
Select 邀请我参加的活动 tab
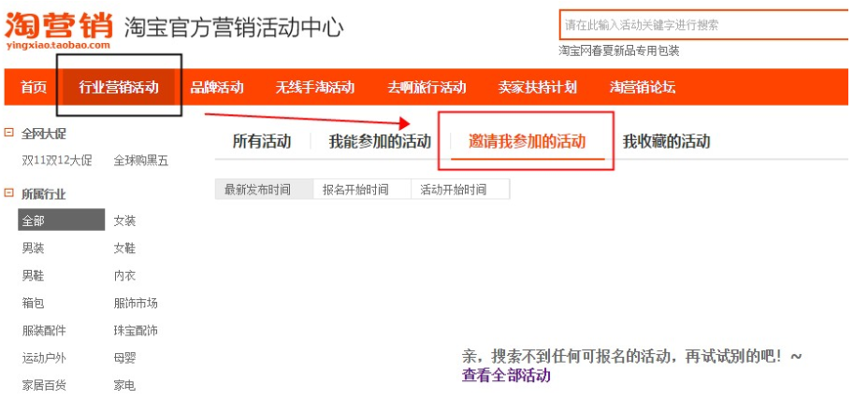point(527,142)
